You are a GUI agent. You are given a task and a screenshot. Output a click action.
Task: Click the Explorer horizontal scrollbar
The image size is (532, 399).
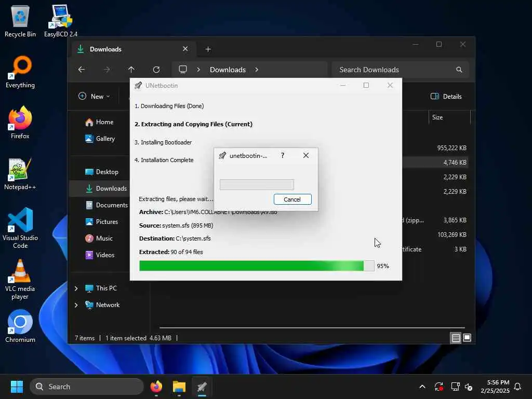click(x=312, y=328)
